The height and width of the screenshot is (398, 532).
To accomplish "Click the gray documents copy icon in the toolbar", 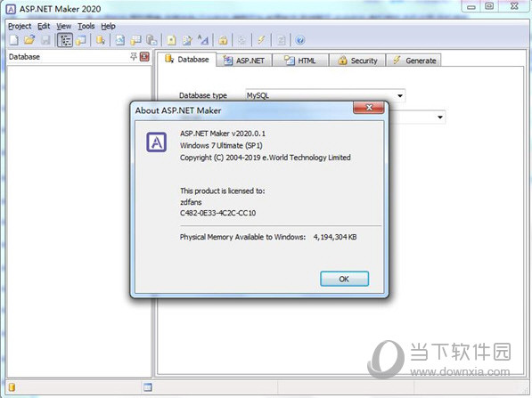I will [x=151, y=40].
